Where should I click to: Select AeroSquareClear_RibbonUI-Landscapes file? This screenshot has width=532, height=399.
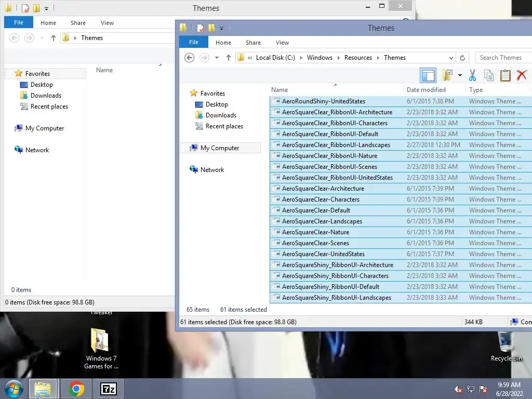click(x=336, y=145)
